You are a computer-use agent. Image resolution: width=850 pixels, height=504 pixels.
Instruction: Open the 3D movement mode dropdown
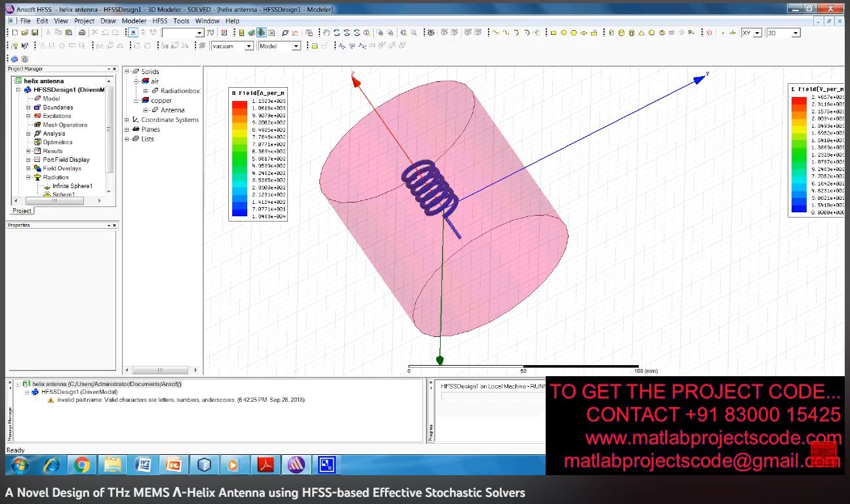pyautogui.click(x=796, y=33)
